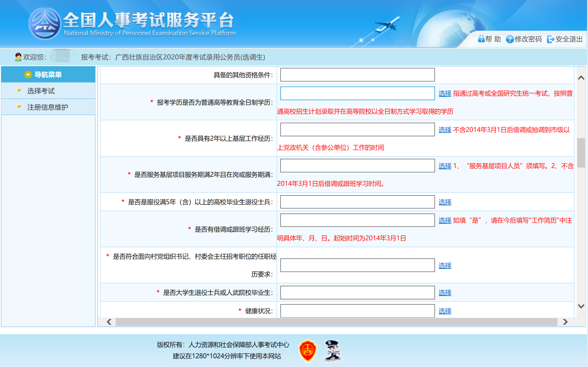Focus the 具备的其他资格条件 input field
Screen dimensions: 588x367
point(358,75)
